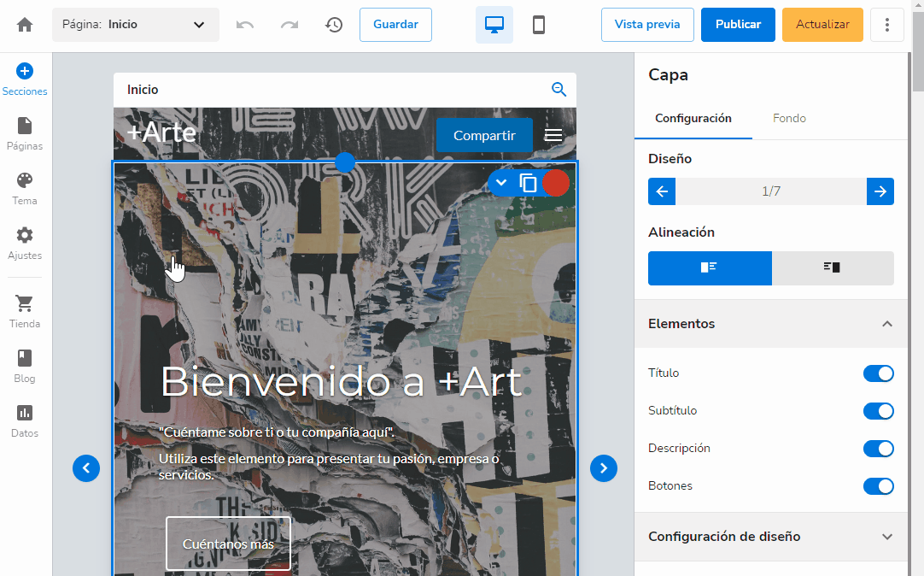The width and height of the screenshot is (924, 576).
Task: Set Alineación to right layout
Action: [833, 268]
